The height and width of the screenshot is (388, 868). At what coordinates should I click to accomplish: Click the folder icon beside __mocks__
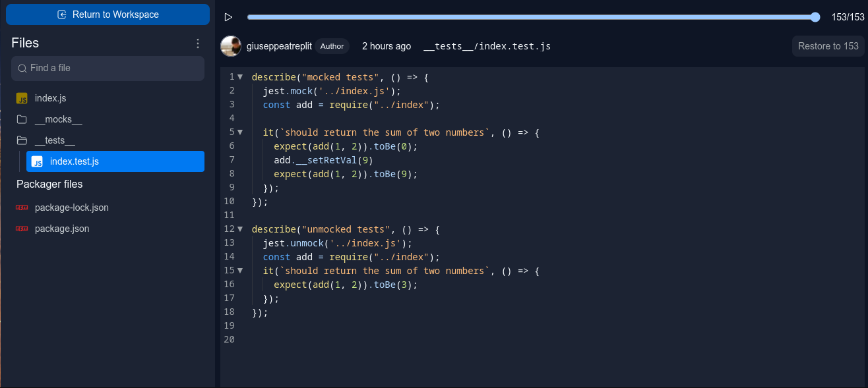[22, 119]
